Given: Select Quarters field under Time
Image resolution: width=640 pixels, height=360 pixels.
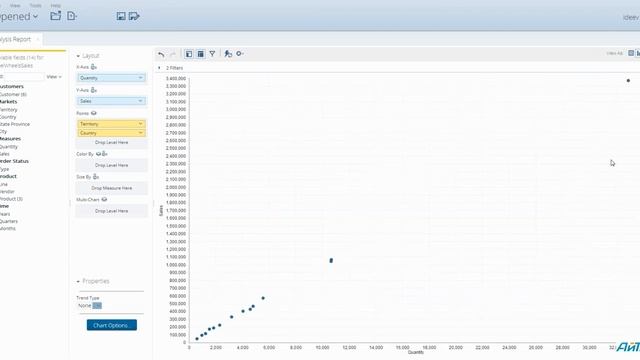Looking at the screenshot, I should point(9,221).
